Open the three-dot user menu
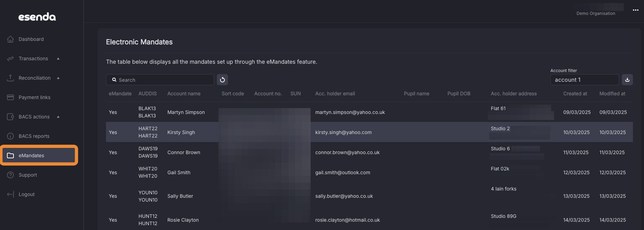Image resolution: width=644 pixels, height=230 pixels. (x=636, y=10)
